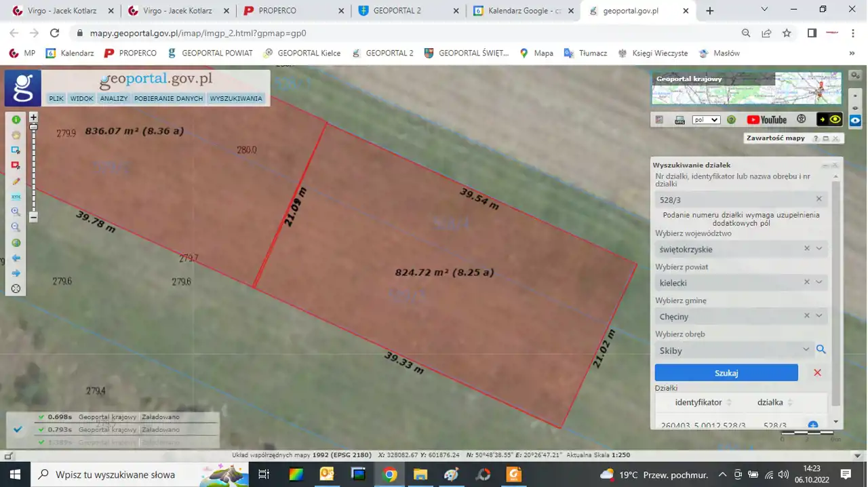Click the blue checkmark in loading status panel
The image size is (868, 487).
[18, 429]
